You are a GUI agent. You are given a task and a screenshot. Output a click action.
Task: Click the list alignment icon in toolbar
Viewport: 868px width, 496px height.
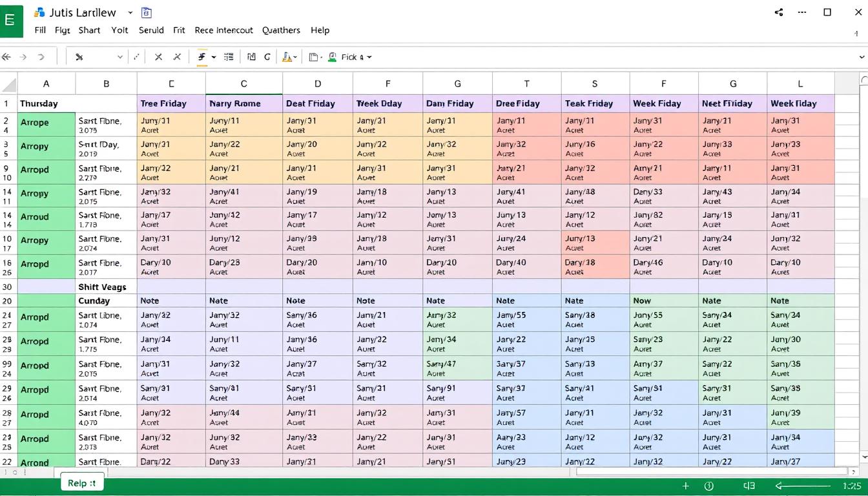tap(229, 57)
